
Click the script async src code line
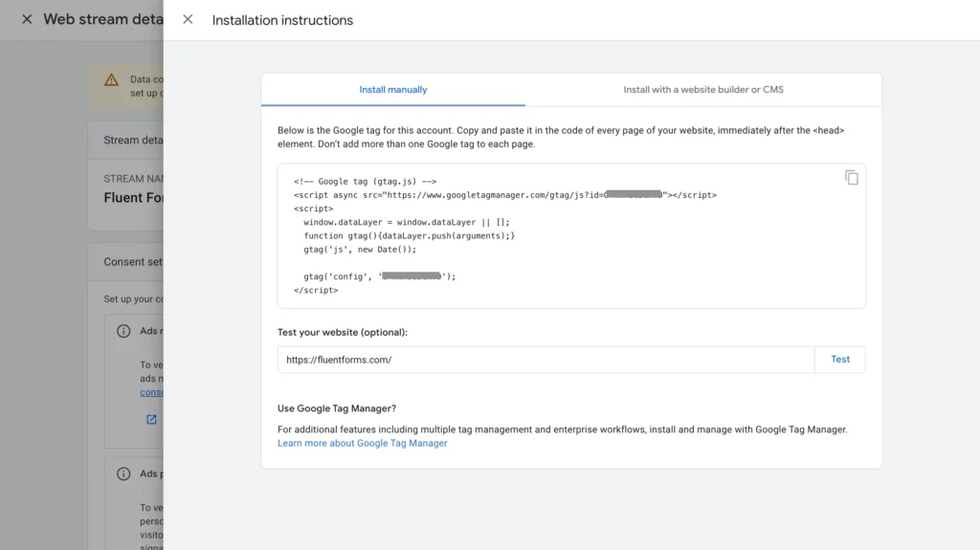[505, 195]
